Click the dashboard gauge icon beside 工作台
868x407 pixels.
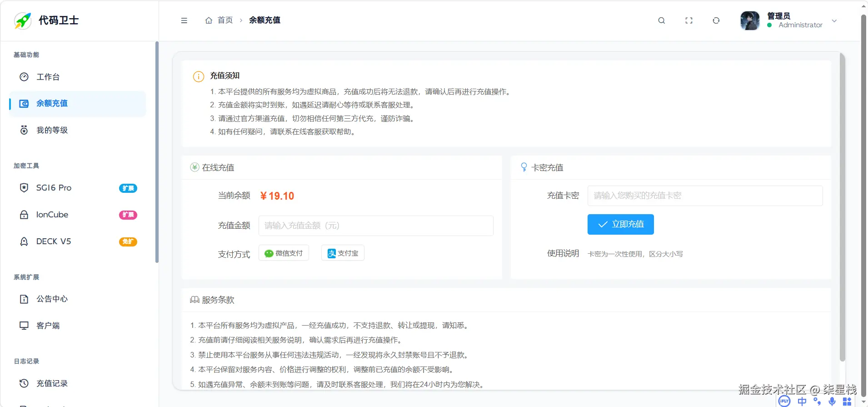(24, 77)
